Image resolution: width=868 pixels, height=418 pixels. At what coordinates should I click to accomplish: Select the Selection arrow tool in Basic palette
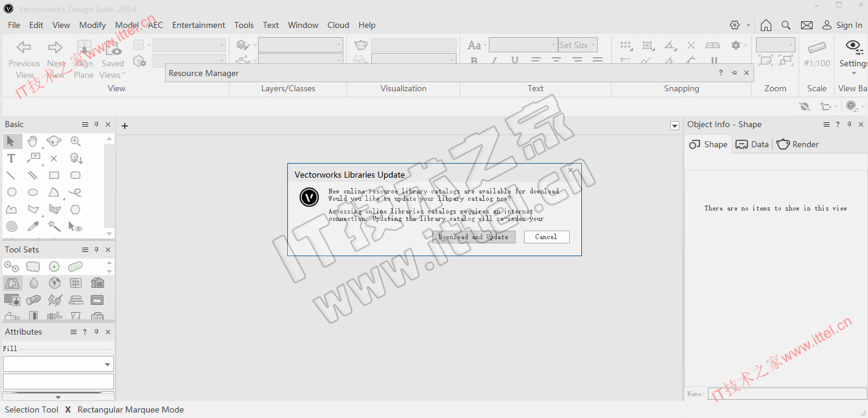(x=11, y=142)
